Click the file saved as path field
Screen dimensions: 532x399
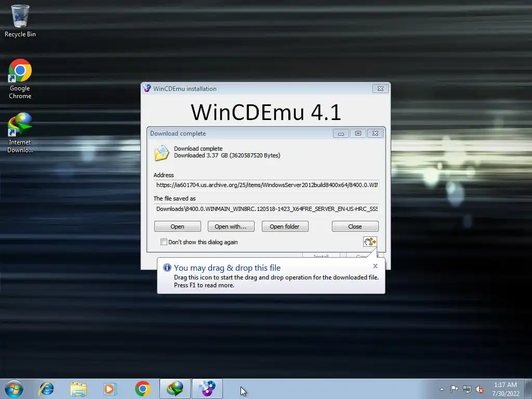[267, 209]
